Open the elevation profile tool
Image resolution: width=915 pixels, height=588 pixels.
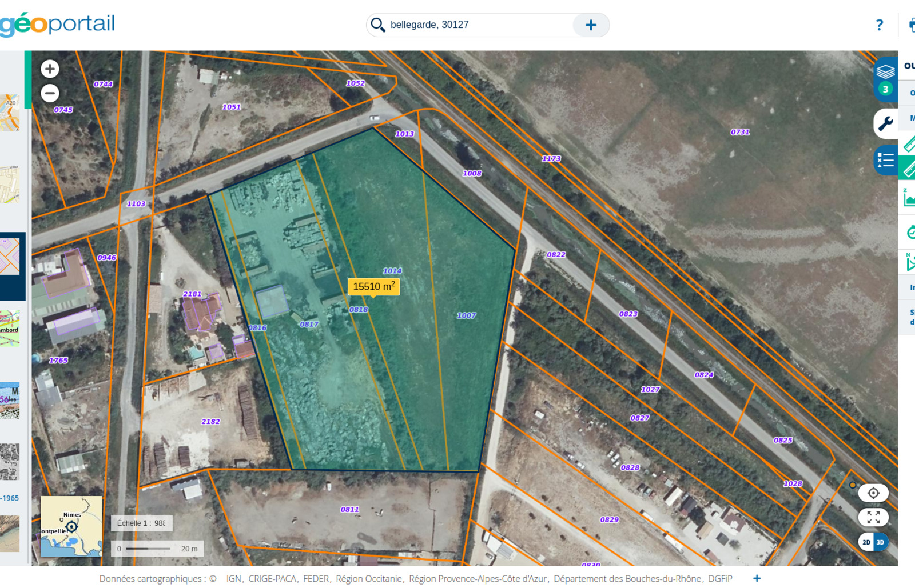pos(908,198)
